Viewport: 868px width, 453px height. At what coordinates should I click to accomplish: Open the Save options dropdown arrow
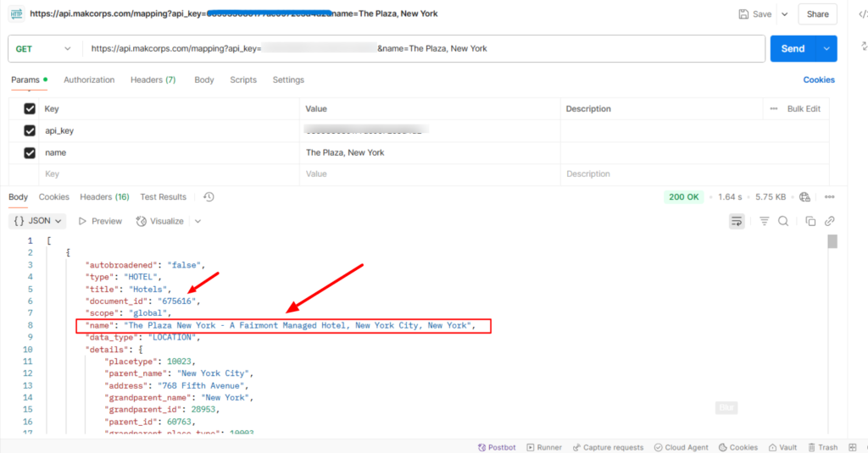(784, 14)
